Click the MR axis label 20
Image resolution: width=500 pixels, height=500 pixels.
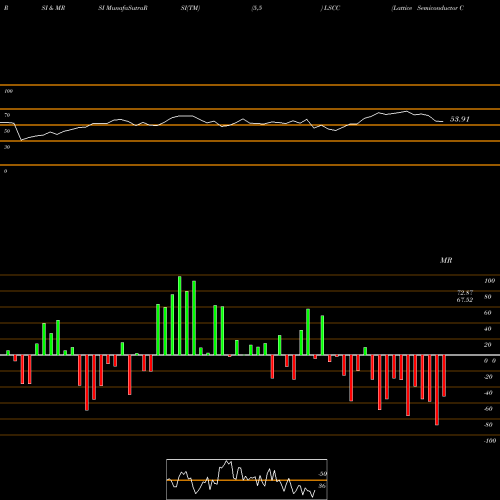point(488,345)
